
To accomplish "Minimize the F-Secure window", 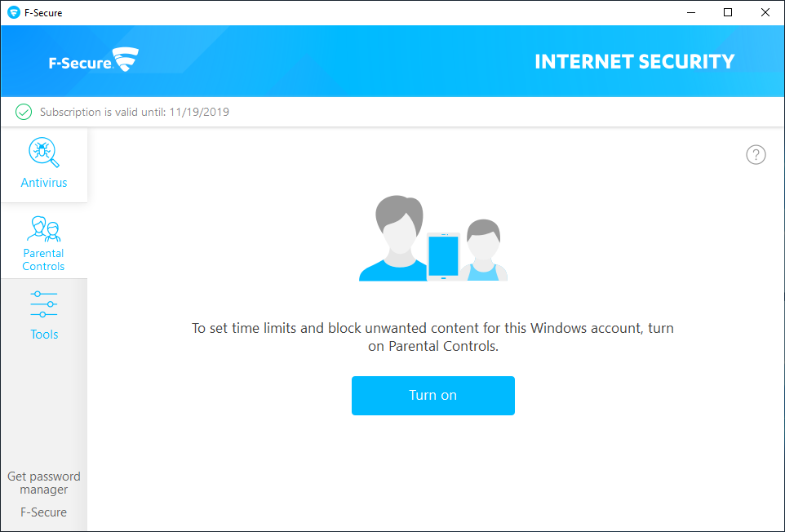I will click(x=690, y=12).
